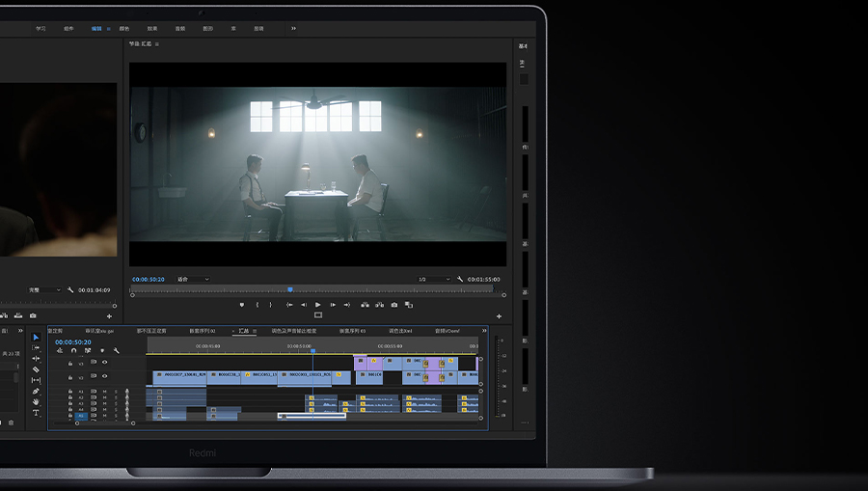Select the Hand tool
This screenshot has width=868, height=491.
(x=36, y=402)
